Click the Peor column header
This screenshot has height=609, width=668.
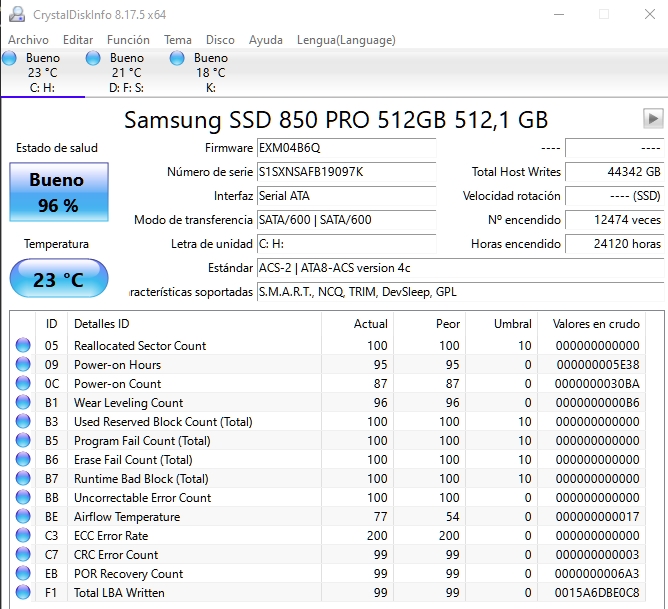(429, 324)
